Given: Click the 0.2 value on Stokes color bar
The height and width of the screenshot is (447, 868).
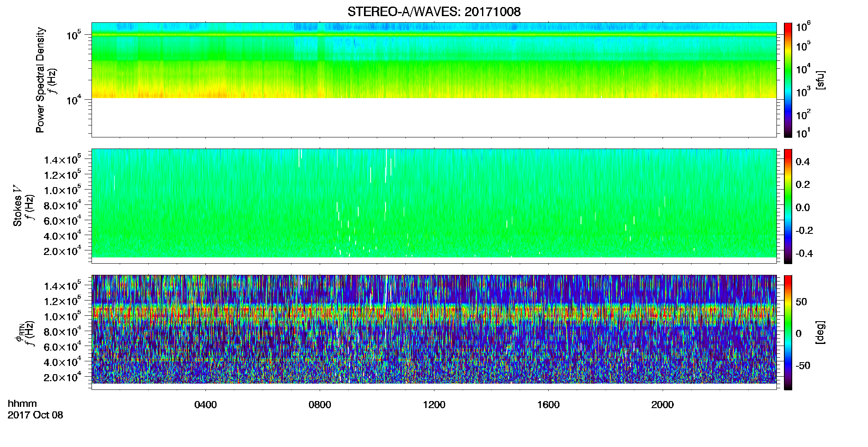Looking at the screenshot, I should (x=803, y=185).
